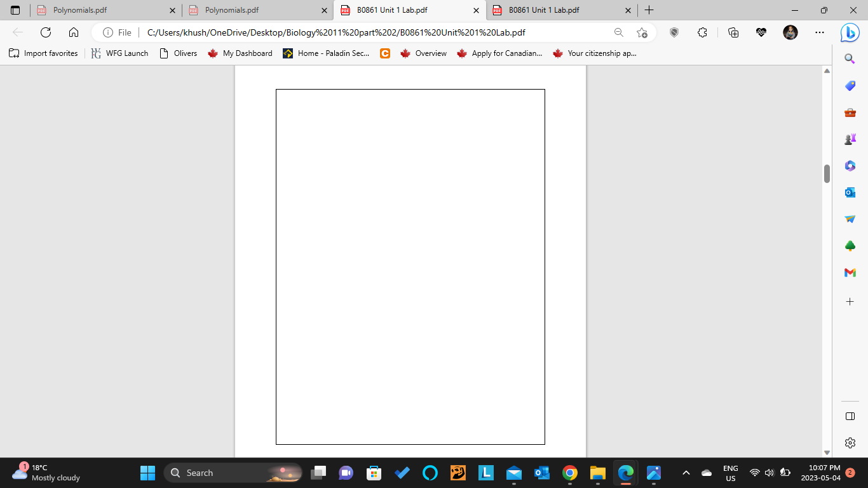
Task: Open Apply for Canadian... bookmark
Action: pos(499,53)
